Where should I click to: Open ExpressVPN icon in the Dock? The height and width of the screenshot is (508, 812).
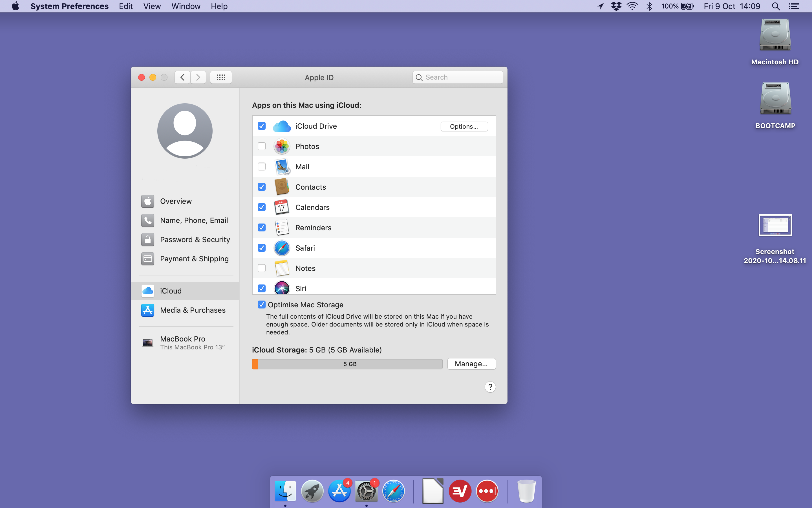point(460,491)
